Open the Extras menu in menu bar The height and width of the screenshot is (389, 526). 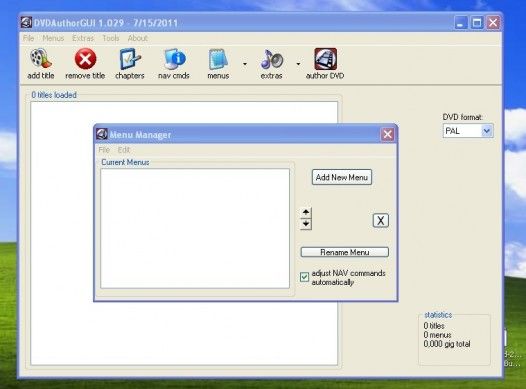pyautogui.click(x=83, y=38)
